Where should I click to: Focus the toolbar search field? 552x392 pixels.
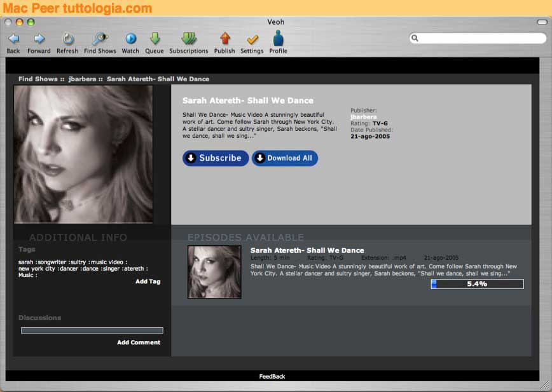478,38
